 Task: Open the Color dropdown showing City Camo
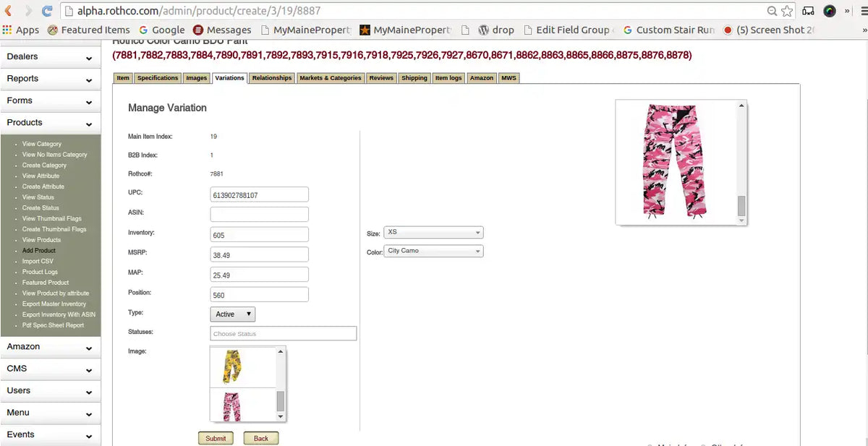(433, 251)
